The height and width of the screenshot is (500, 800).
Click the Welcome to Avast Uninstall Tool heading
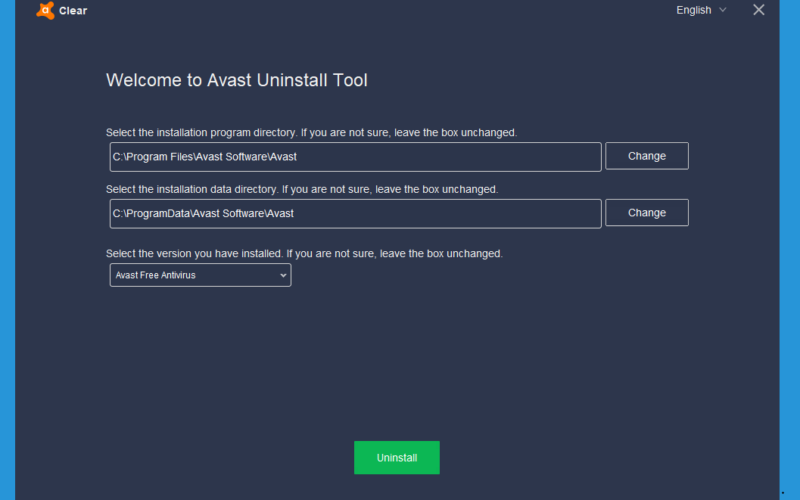point(236,80)
